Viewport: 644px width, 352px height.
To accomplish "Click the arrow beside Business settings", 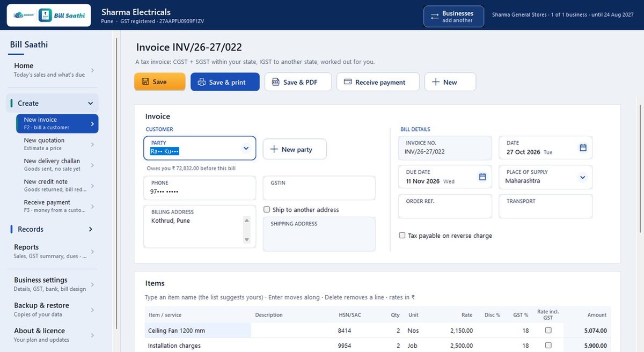I will 92,284.
